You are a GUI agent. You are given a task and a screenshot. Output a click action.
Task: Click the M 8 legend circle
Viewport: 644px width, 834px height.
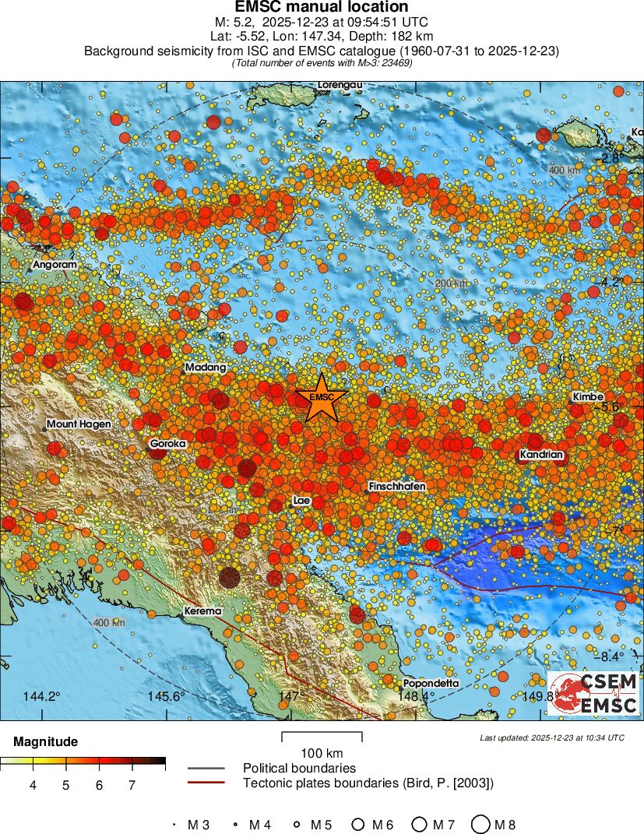(x=480, y=825)
